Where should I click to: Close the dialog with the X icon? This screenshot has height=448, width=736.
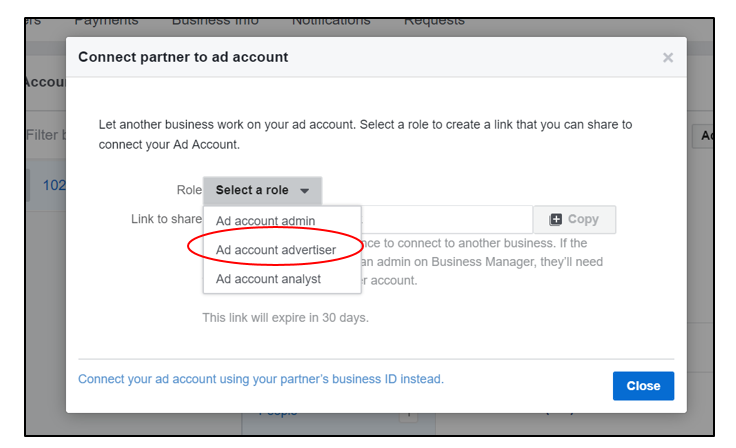click(668, 58)
